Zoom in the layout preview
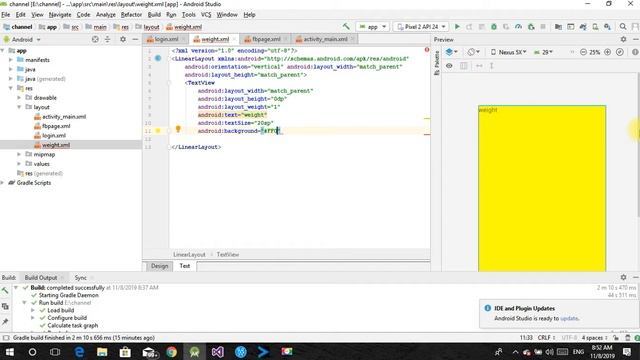This screenshot has height=360, width=640. point(607,52)
